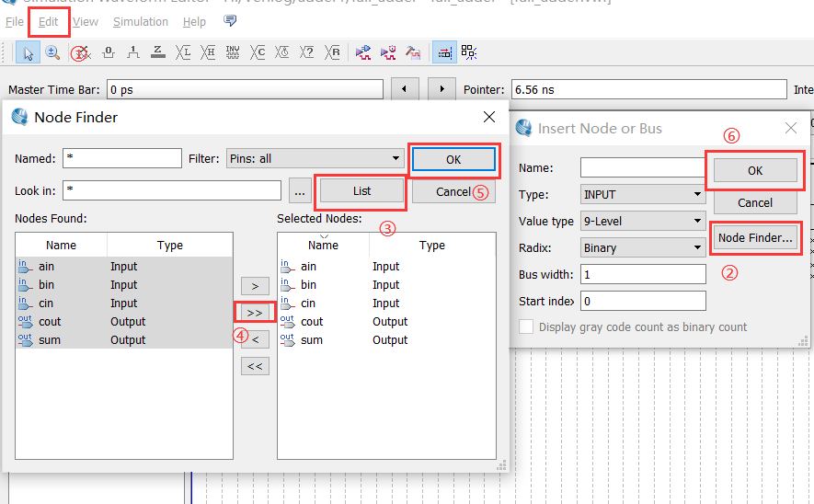The width and height of the screenshot is (814, 504).
Task: Remove all nodes with '<<' button
Action: tap(255, 366)
